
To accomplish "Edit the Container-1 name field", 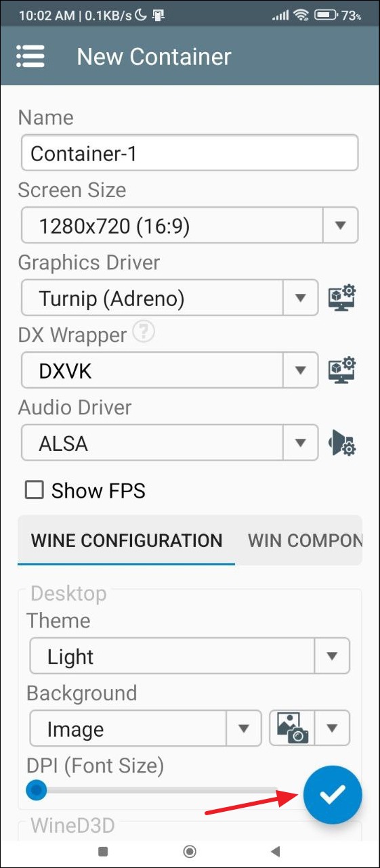I will [190, 153].
